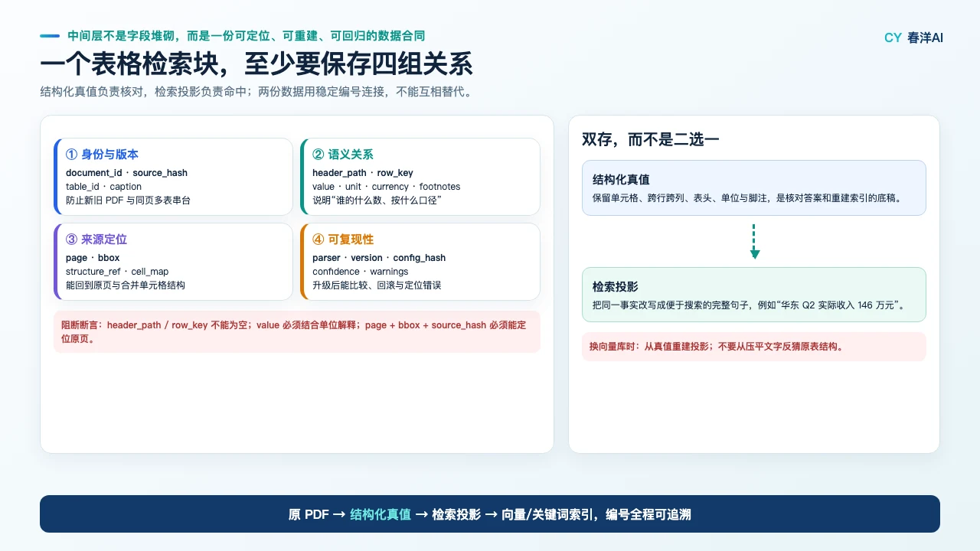Click the footer banner starting "原 PDF →"
Screen dimensions: 980x551
point(490,514)
